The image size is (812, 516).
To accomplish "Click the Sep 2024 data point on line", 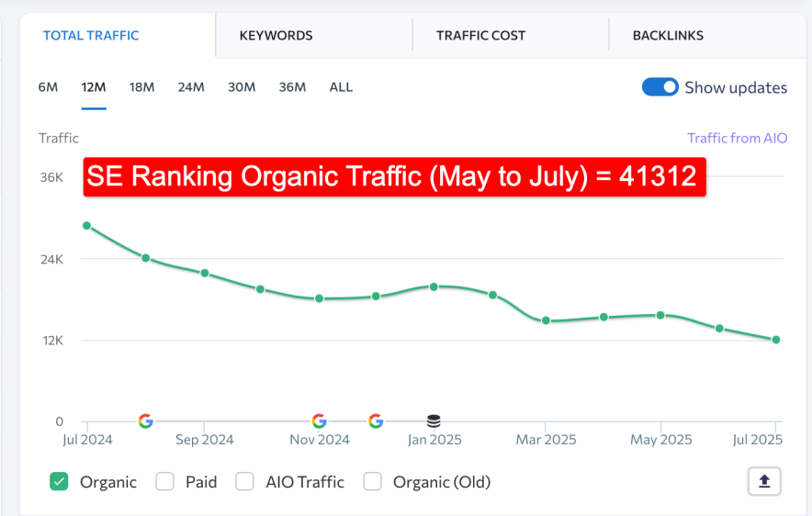I will tap(205, 273).
